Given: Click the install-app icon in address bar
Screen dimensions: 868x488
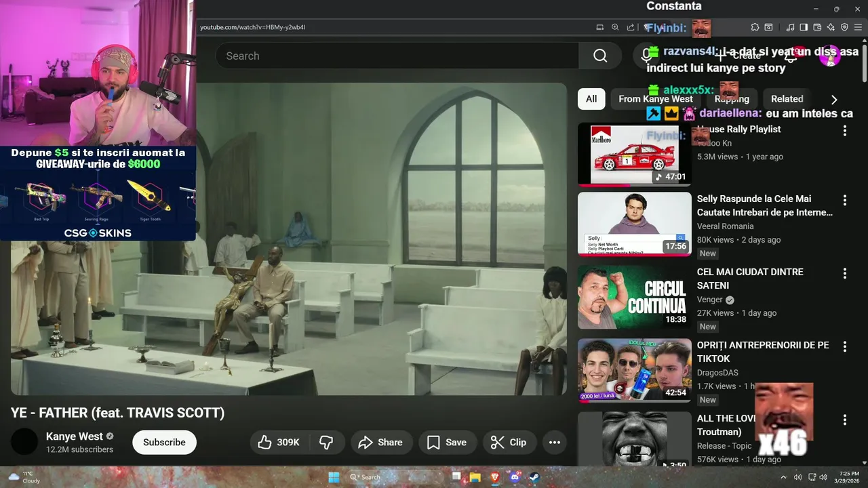Looking at the screenshot, I should 600,27.
